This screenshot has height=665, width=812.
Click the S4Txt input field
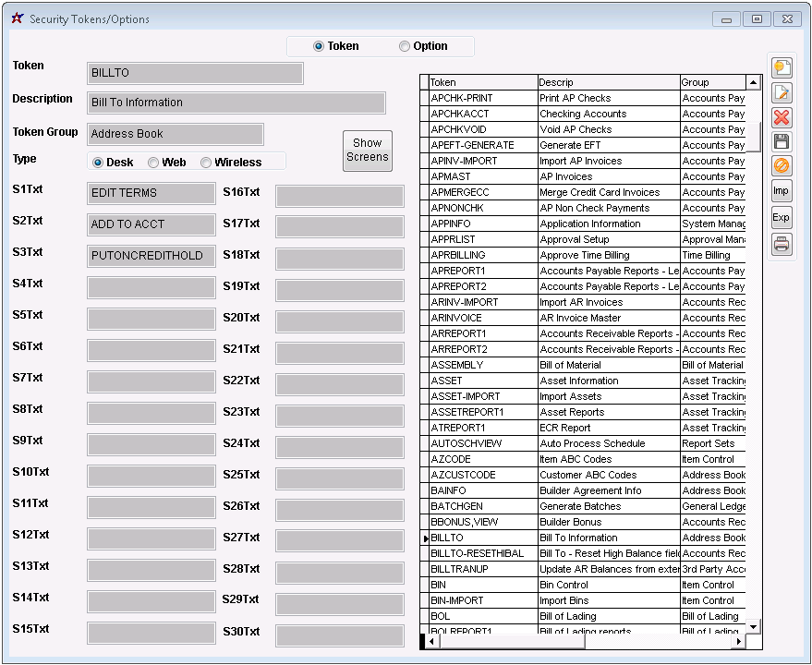(151, 287)
